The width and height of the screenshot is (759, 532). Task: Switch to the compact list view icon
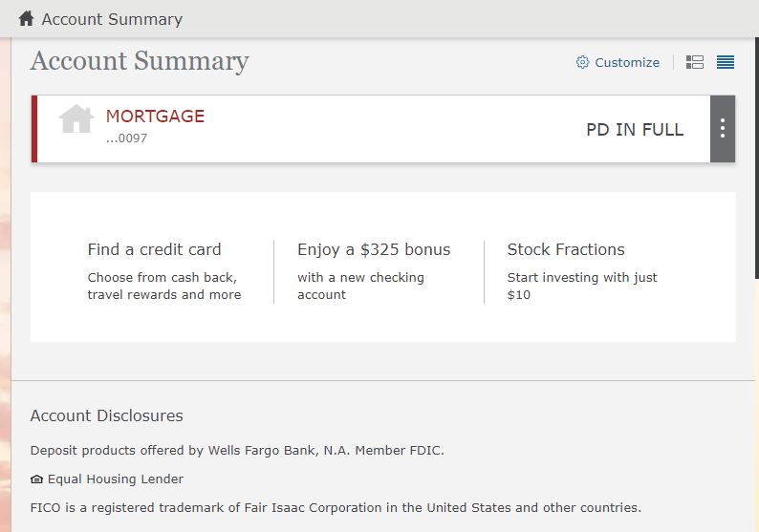pyautogui.click(x=726, y=62)
